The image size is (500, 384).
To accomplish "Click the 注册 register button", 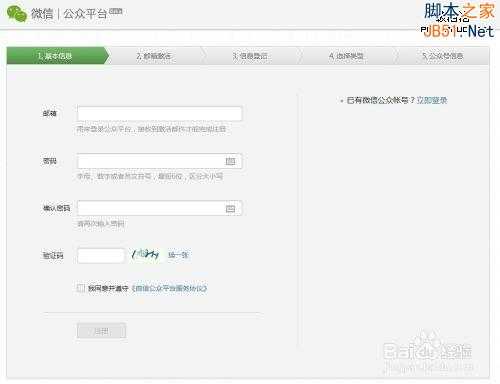I will coord(101,331).
